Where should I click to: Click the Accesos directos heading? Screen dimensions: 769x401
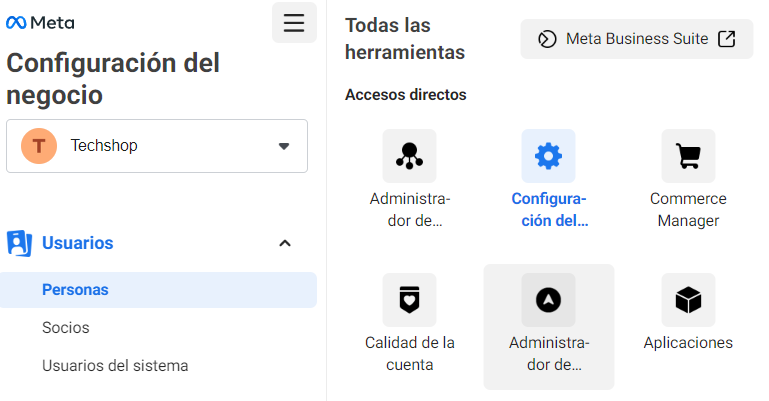[x=406, y=95]
